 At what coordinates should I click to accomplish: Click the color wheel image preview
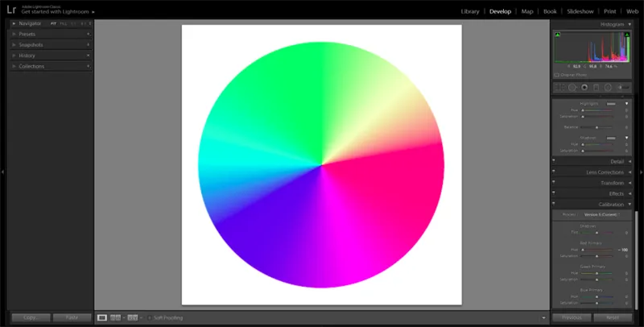click(x=321, y=165)
